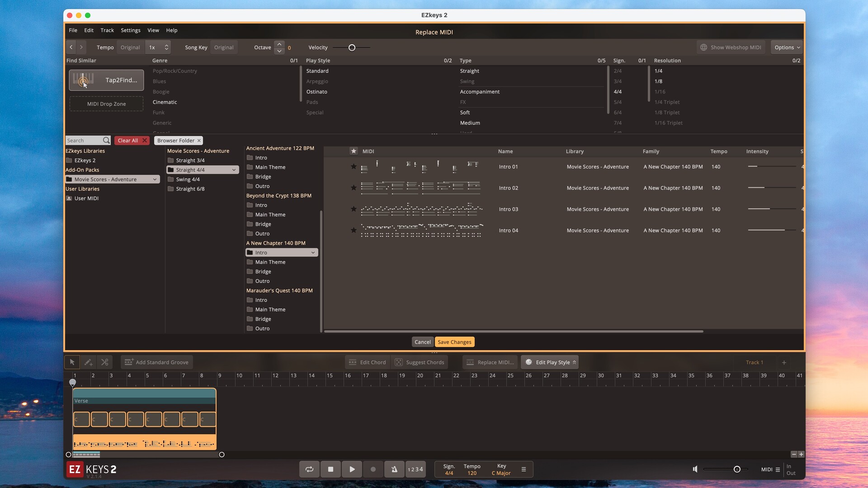This screenshot has width=868, height=488.
Task: Open the Tempo 1x multiplier dropdown
Action: coord(158,47)
